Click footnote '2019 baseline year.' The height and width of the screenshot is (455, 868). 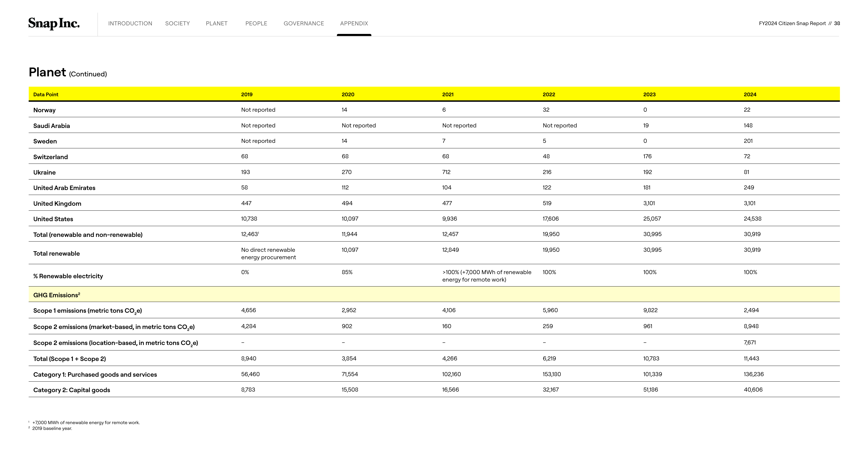[x=52, y=428]
